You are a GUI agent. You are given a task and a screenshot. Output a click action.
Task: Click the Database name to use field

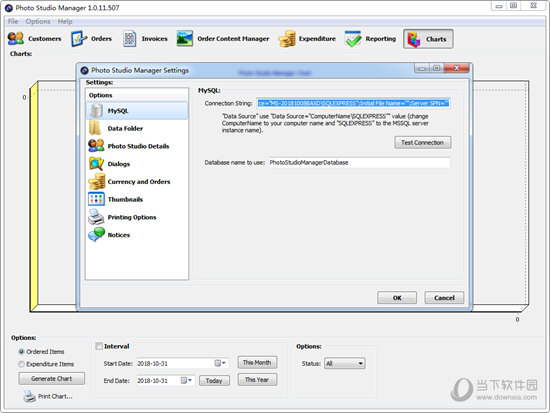coord(359,163)
